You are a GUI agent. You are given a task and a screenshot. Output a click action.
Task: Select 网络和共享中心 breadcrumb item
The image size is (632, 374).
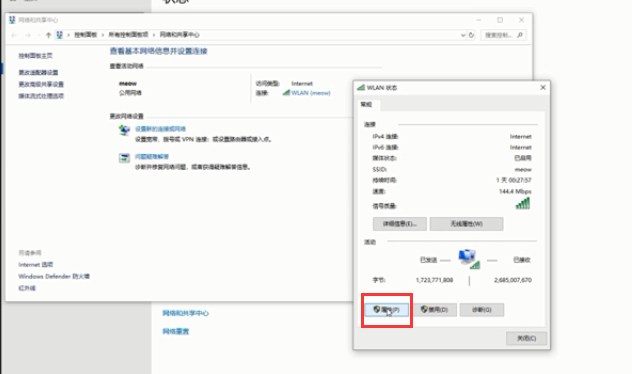[x=179, y=35]
